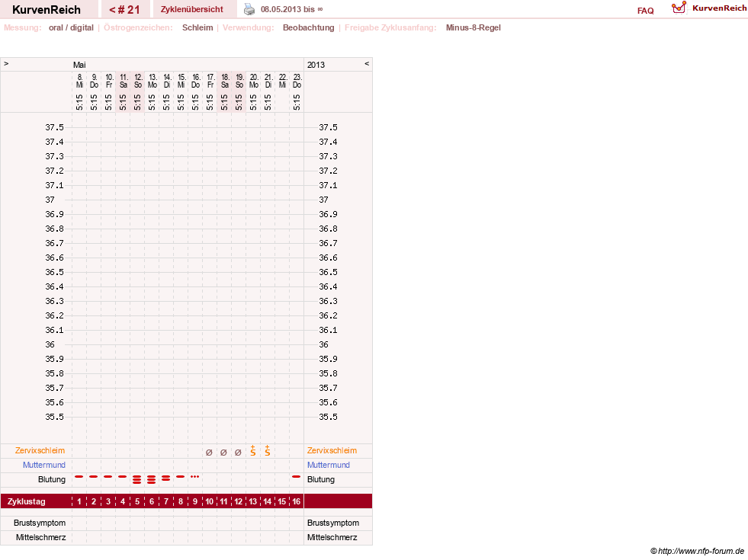
Task: Select the 'Schleim' estrogen sign setting
Action: click(197, 27)
